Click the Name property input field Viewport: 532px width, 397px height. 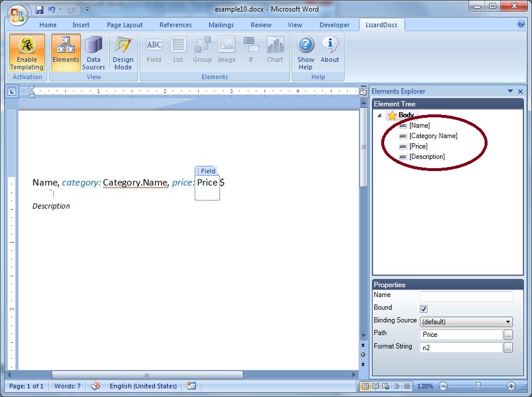pos(466,296)
